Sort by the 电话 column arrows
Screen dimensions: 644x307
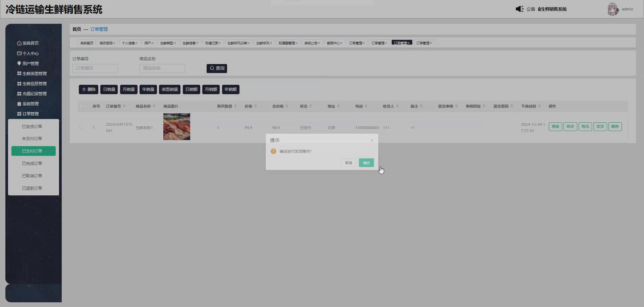(366, 106)
